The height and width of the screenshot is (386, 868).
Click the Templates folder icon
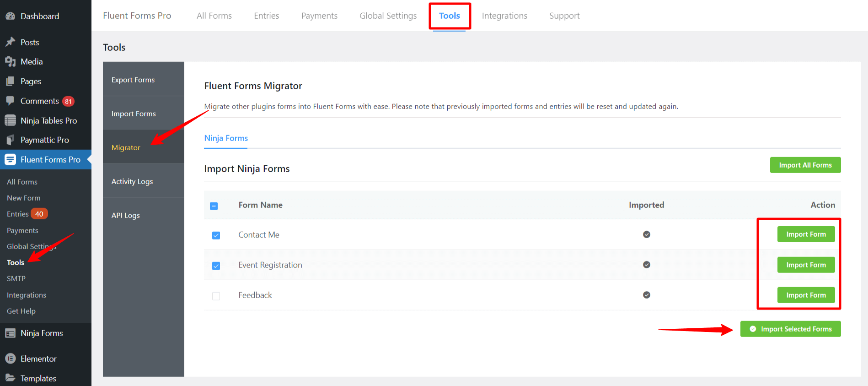click(10, 378)
